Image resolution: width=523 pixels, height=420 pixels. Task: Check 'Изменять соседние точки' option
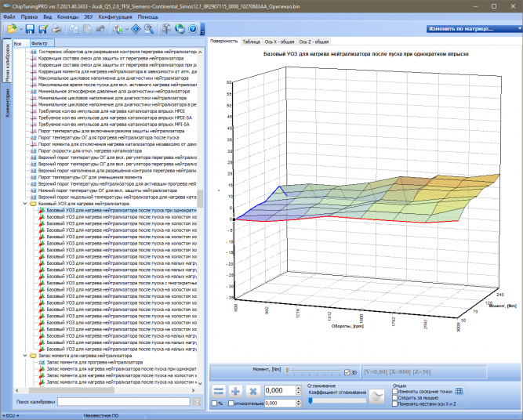click(394, 391)
